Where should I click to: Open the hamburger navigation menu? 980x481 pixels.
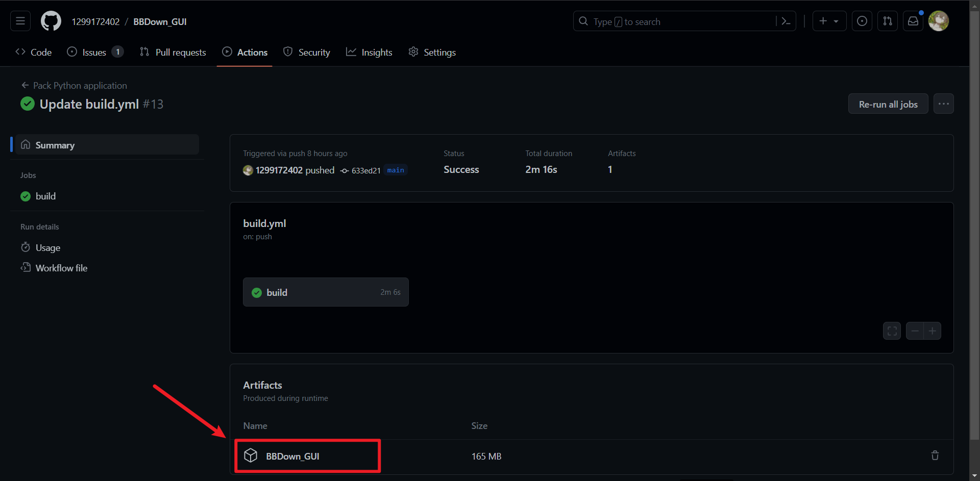click(x=20, y=21)
